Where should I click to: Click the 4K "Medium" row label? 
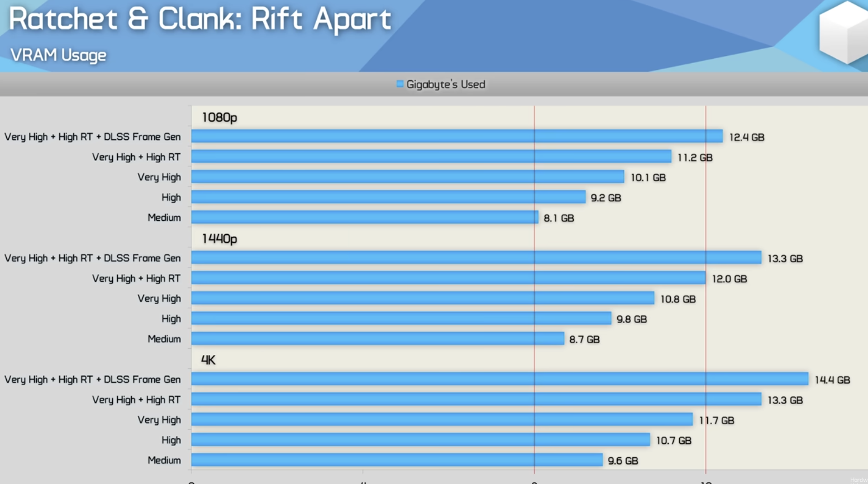[164, 460]
